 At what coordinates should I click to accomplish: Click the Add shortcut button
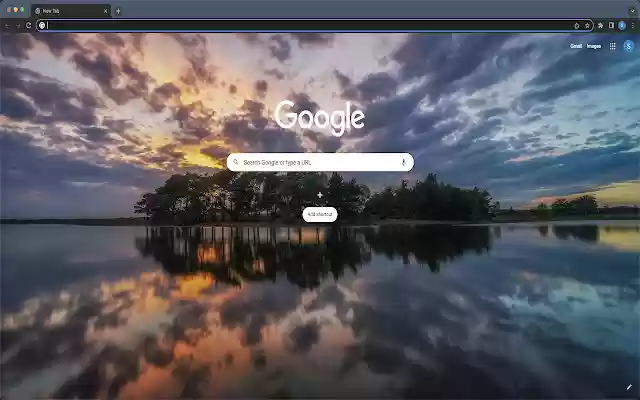tap(320, 214)
